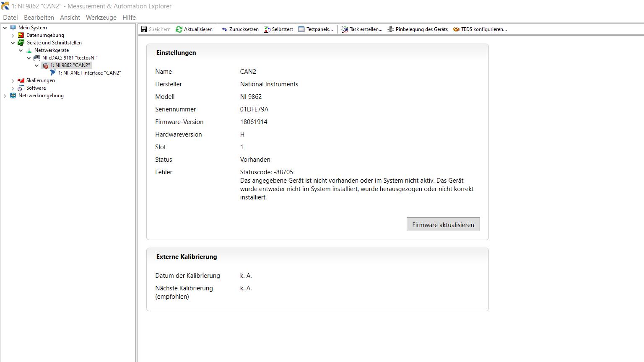The width and height of the screenshot is (644, 362).
Task: Click Pinbelegung des Geräts toolbar label
Action: tap(422, 29)
